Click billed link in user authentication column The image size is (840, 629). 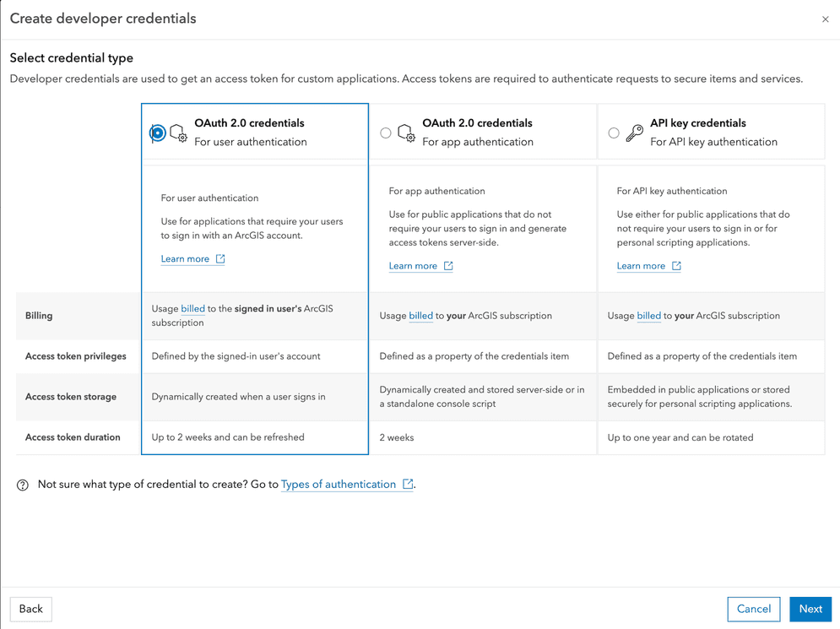[192, 309]
